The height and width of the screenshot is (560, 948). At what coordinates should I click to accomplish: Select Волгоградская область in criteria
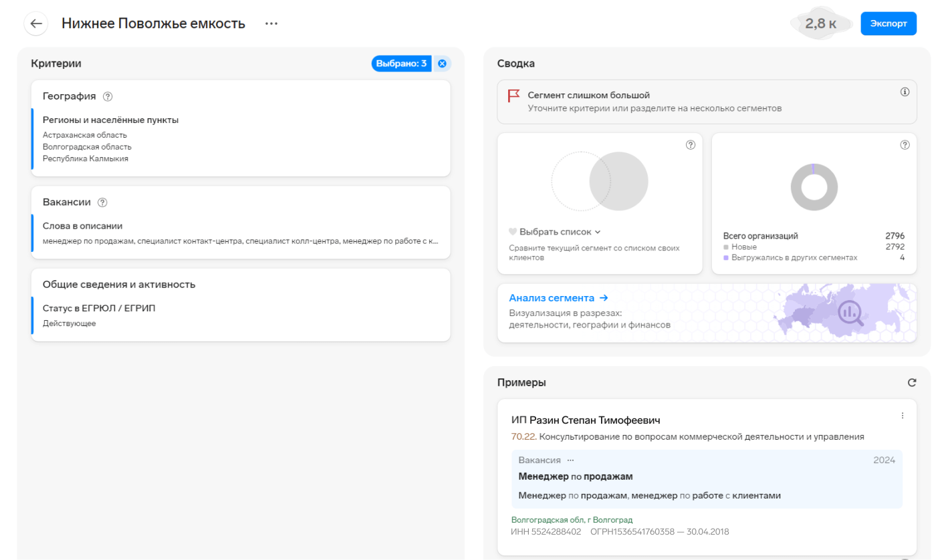(x=87, y=147)
